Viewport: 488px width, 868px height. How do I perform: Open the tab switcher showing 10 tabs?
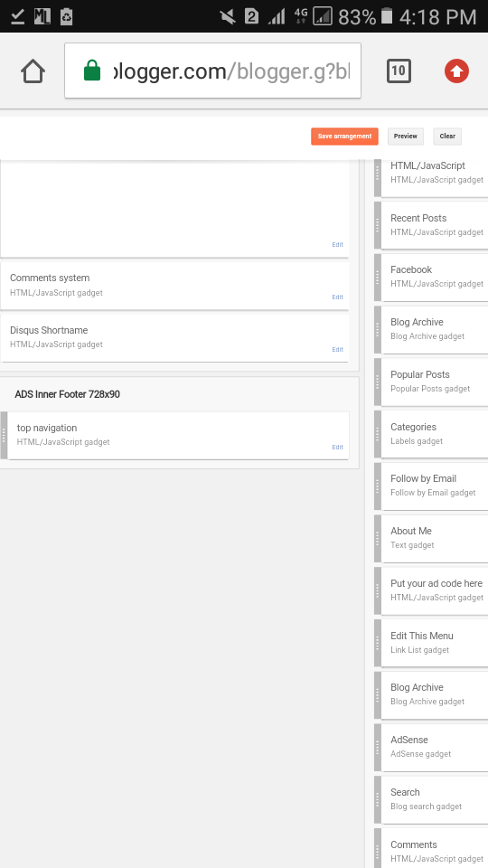coord(399,71)
